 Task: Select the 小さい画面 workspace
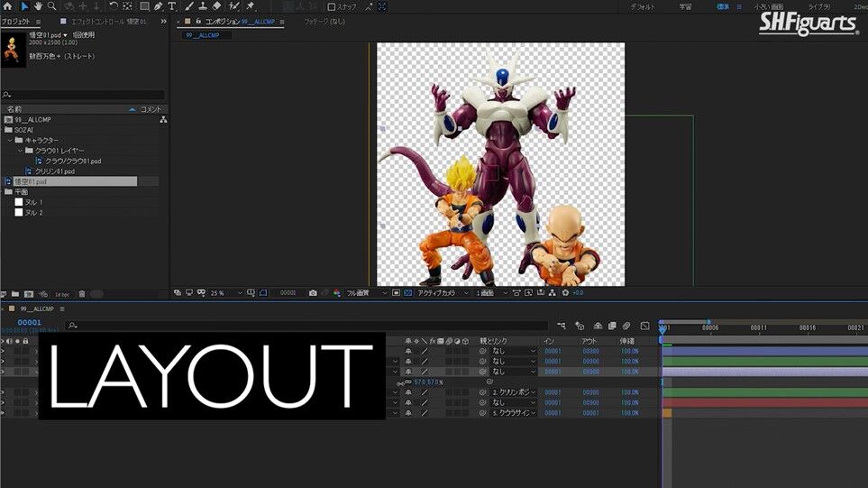(x=768, y=6)
